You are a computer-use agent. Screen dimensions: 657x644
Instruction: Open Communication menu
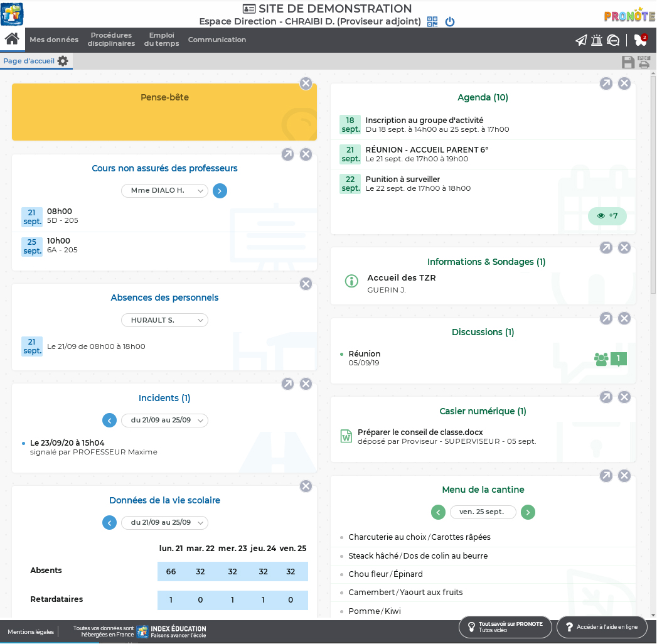pyautogui.click(x=217, y=40)
